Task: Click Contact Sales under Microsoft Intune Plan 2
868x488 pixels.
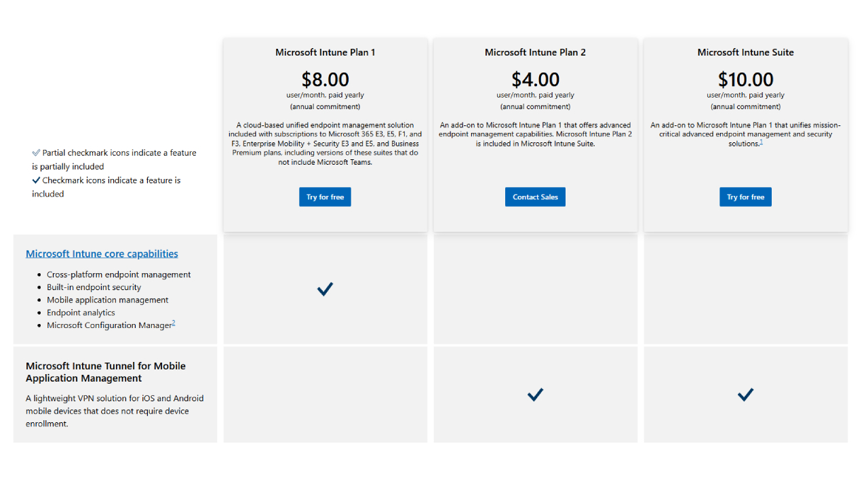Action: 535,197
